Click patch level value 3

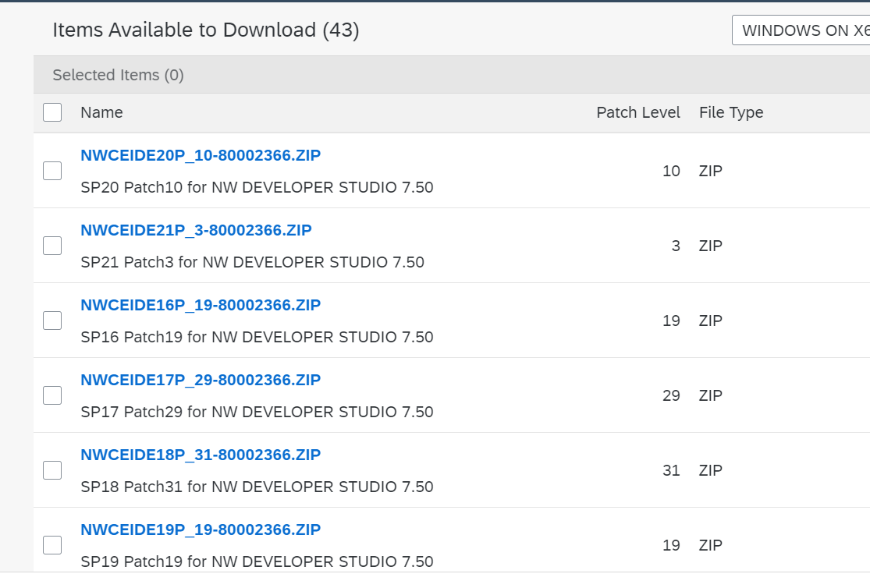(676, 246)
